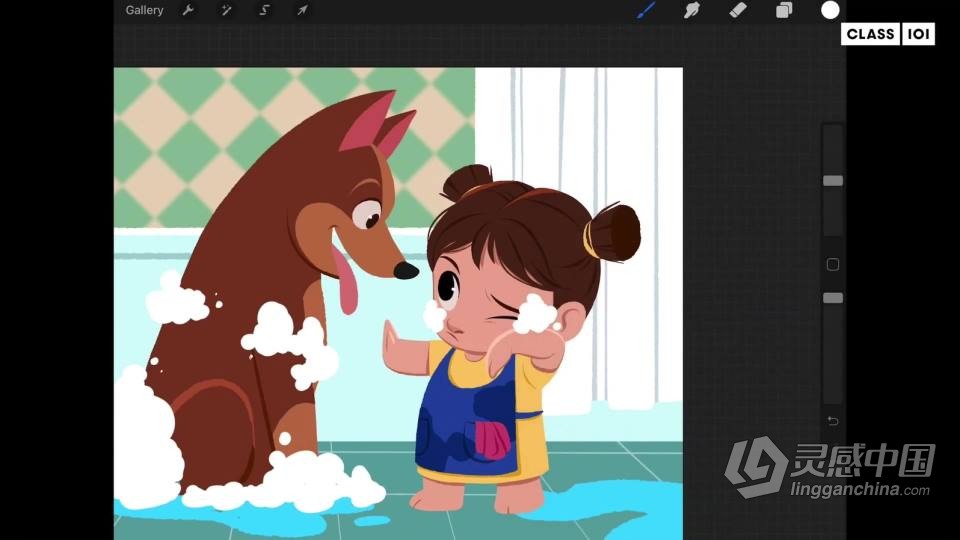Tap the undo arrow in sidebar
The image size is (960, 540).
pyautogui.click(x=833, y=421)
